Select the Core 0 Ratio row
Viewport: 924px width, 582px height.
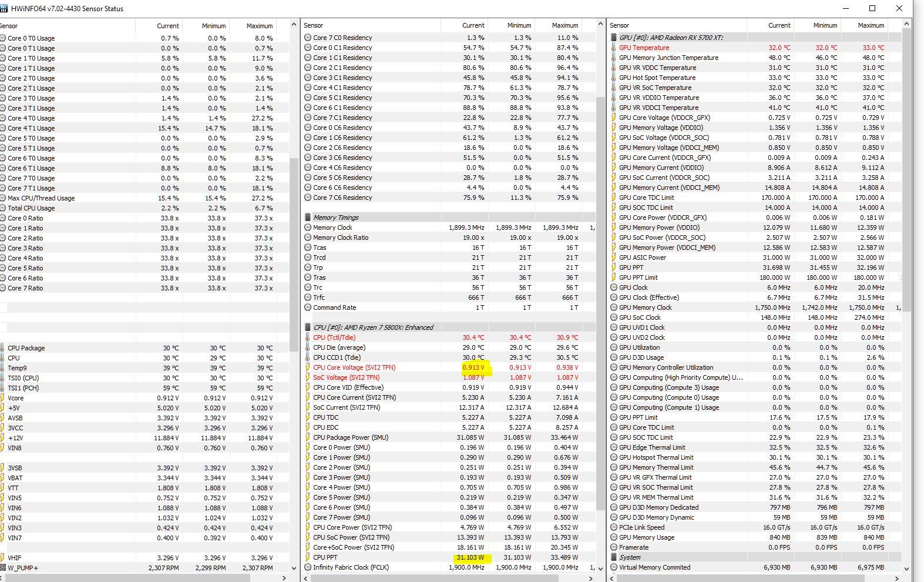[x=145, y=218]
